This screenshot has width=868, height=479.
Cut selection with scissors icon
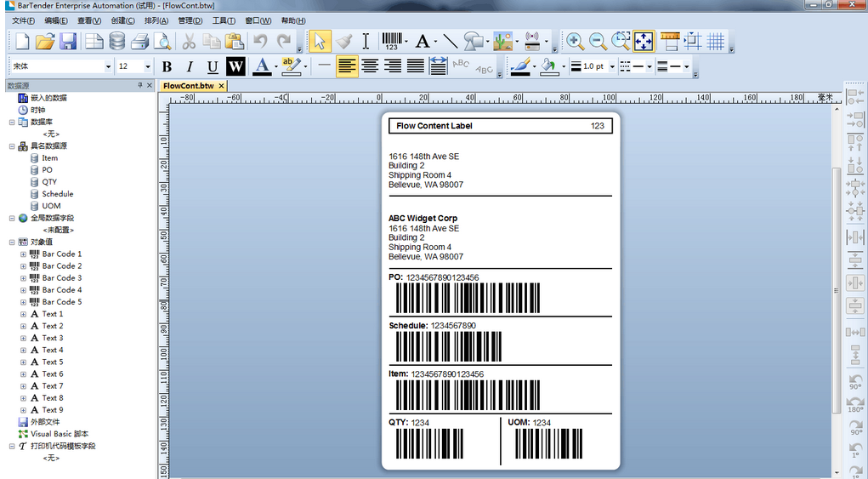click(x=189, y=42)
